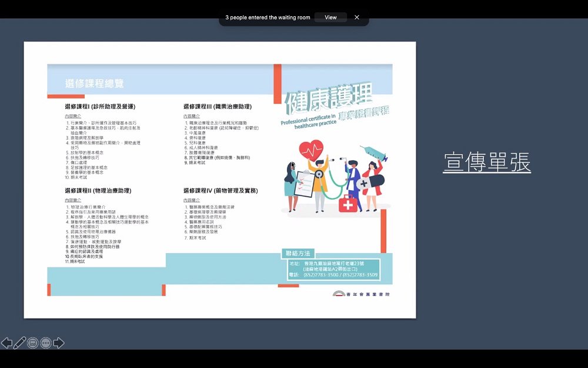The image size is (588, 368).
Task: Click the address and phone contact box
Action: pos(334,270)
